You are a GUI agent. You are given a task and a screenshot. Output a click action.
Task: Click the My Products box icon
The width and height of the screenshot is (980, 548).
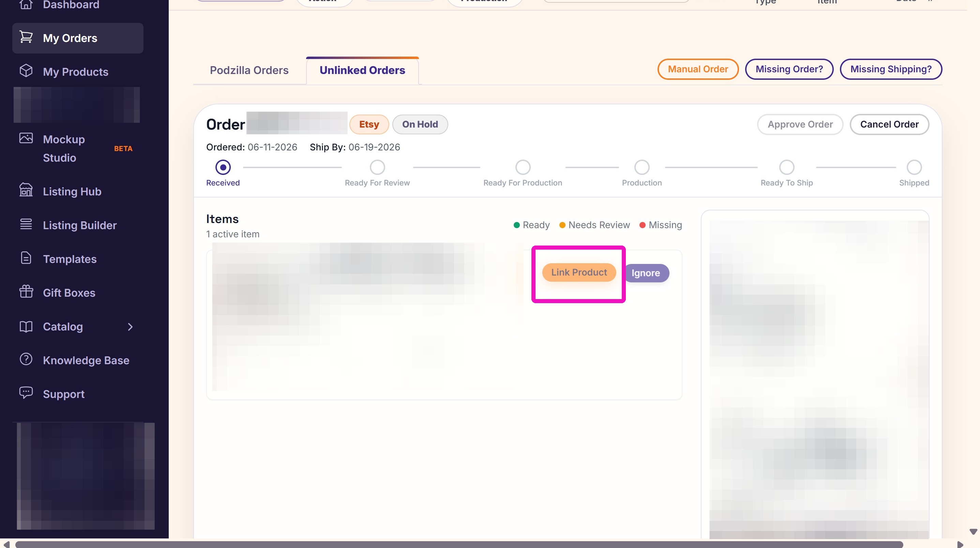click(26, 71)
